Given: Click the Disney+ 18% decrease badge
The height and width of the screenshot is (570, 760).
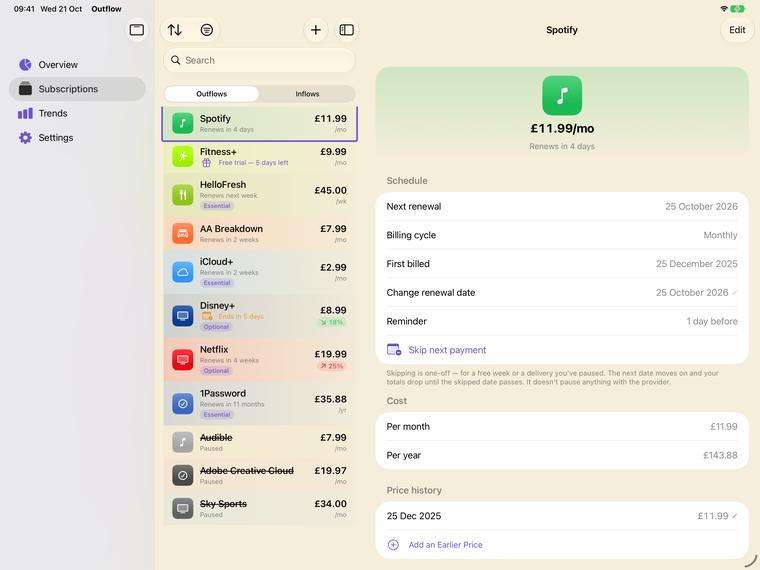Looking at the screenshot, I should click(x=332, y=322).
